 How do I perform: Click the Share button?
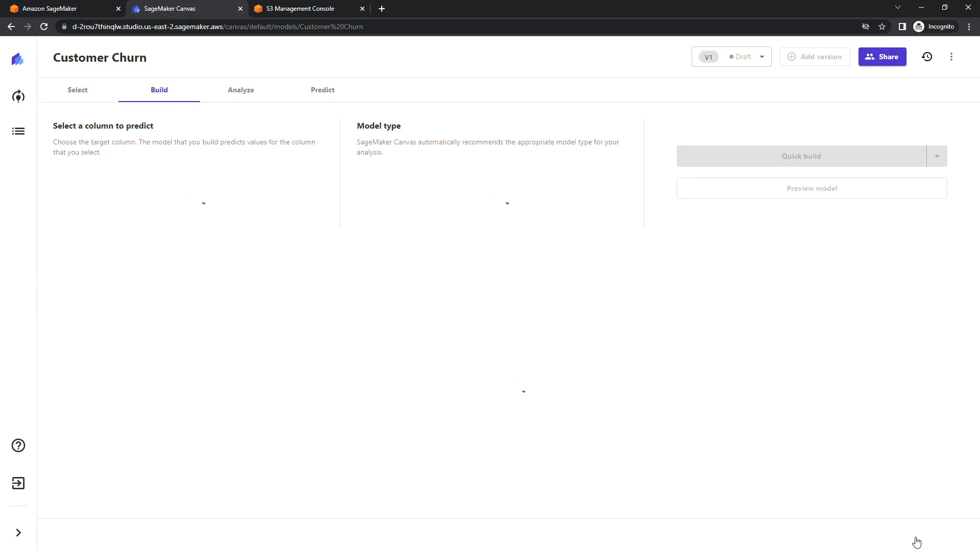882,57
